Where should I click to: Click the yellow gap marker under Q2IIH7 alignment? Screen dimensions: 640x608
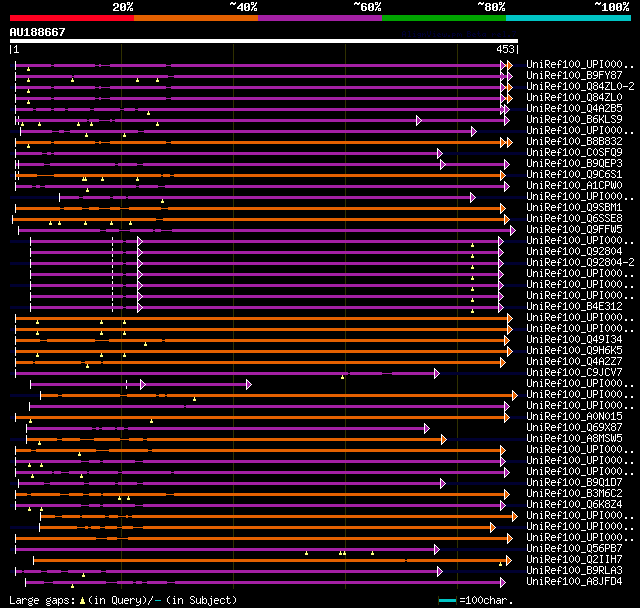tap(500, 564)
